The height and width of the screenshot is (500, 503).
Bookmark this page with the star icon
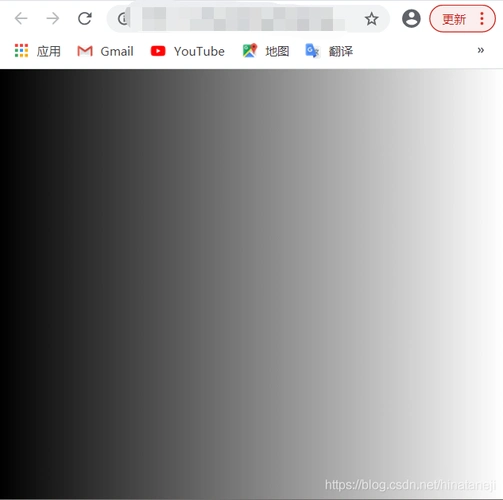click(x=371, y=19)
